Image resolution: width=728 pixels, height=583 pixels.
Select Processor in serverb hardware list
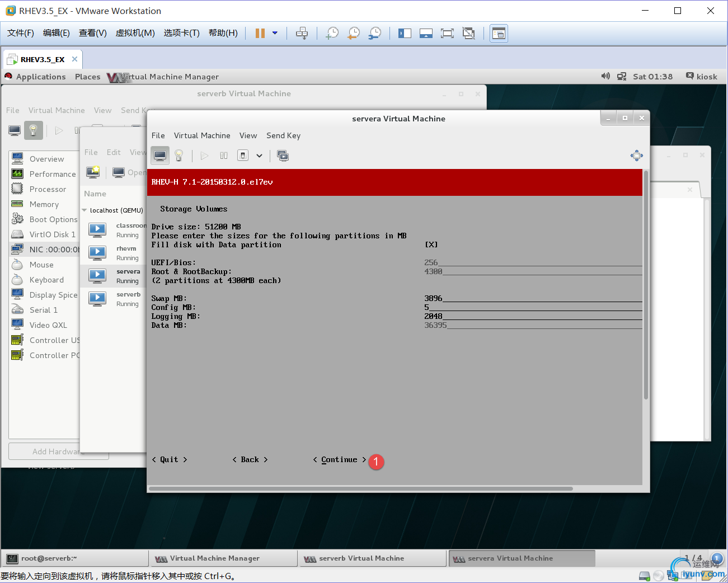[45, 189]
